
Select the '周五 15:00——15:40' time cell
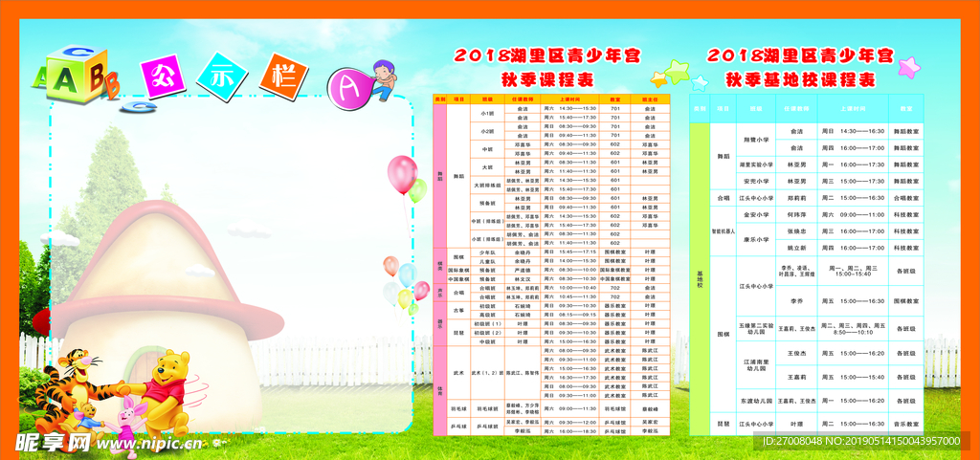tap(853, 377)
